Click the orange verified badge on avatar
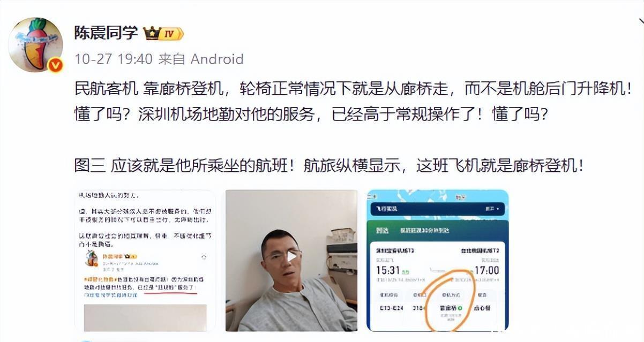The height and width of the screenshot is (342, 644). [56, 65]
